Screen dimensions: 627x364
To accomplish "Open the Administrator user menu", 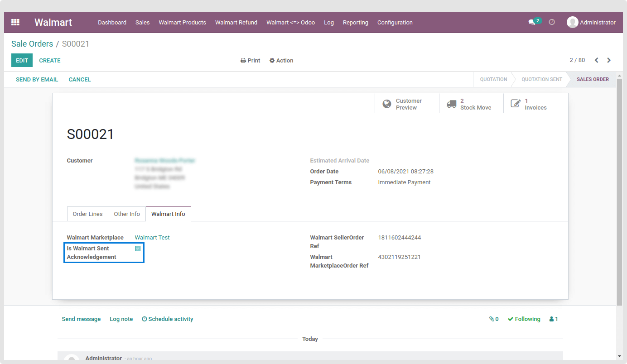I will pyautogui.click(x=591, y=22).
